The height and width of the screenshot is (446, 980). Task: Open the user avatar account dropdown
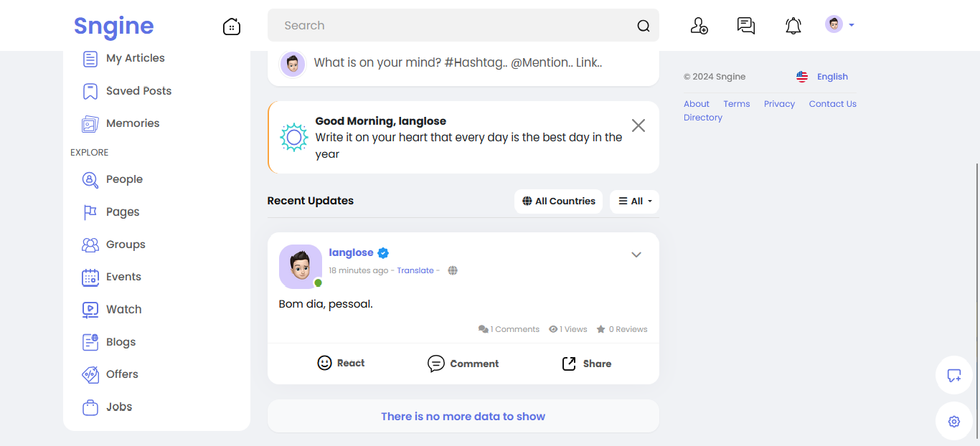point(839,25)
